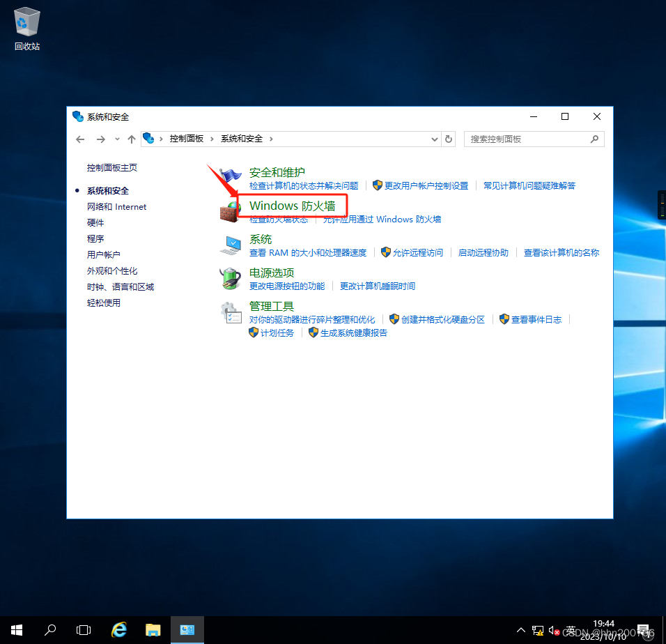Refresh the control panel address bar
Viewport: 666px width, 644px height.
(x=449, y=139)
